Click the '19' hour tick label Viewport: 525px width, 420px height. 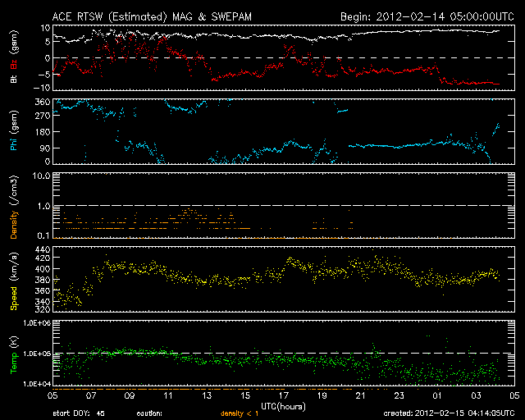pos(322,396)
